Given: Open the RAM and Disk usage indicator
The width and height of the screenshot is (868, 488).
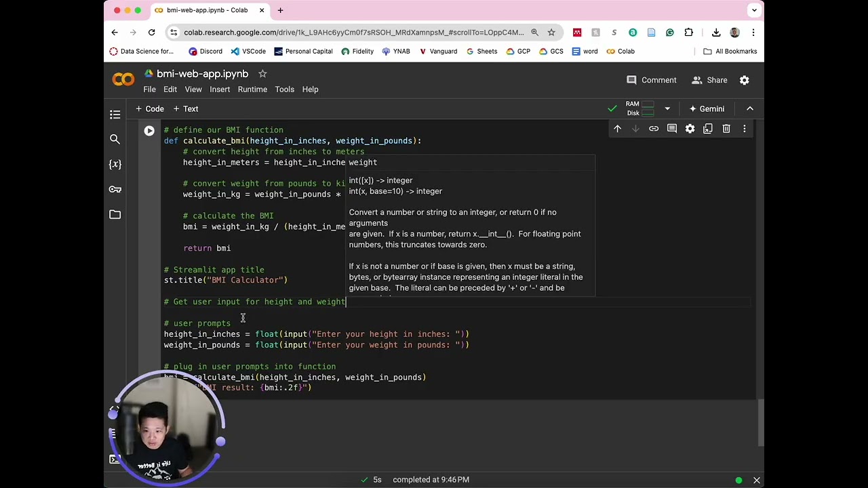Looking at the screenshot, I should [640, 108].
